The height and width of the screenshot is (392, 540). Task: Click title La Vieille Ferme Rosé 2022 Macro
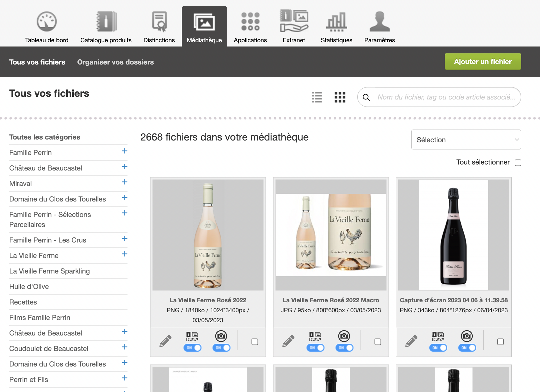331,300
